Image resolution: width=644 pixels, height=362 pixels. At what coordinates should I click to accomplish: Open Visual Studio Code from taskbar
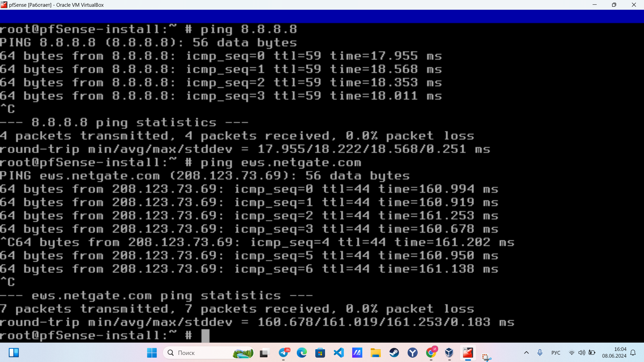[339, 353]
